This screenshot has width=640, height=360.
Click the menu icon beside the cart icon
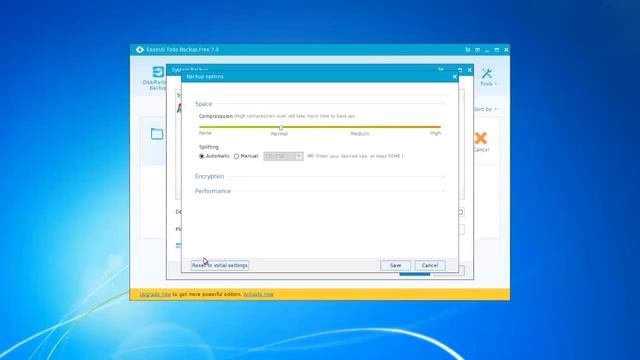(x=477, y=50)
